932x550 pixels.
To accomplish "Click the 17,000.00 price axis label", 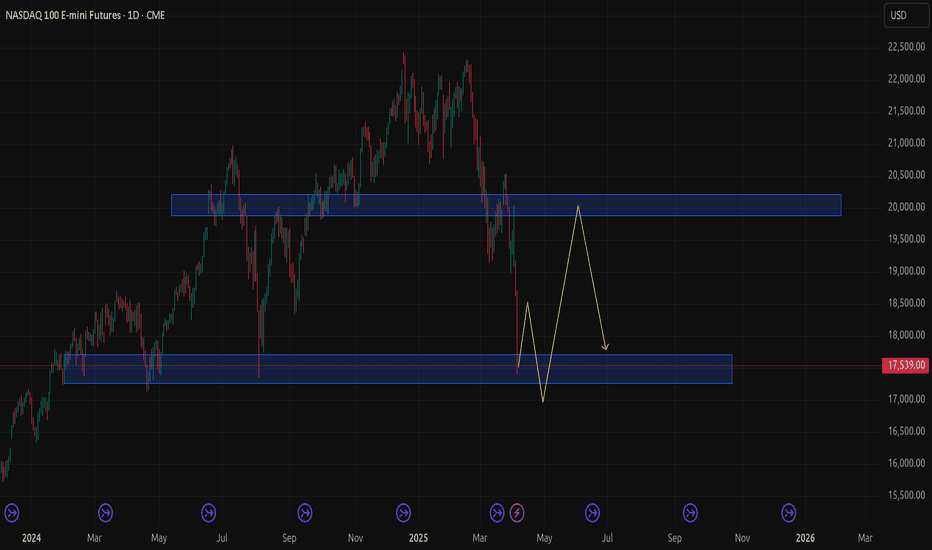I will 906,400.
